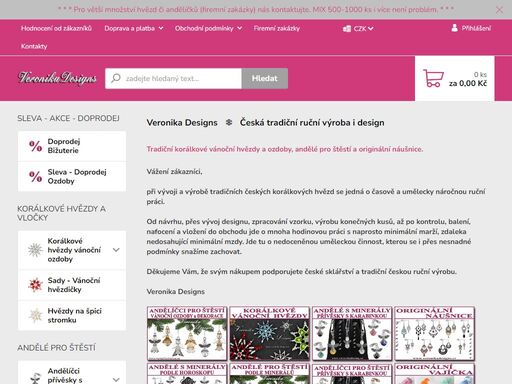
Task: Click cart item count 0 ks
Action: (480, 75)
